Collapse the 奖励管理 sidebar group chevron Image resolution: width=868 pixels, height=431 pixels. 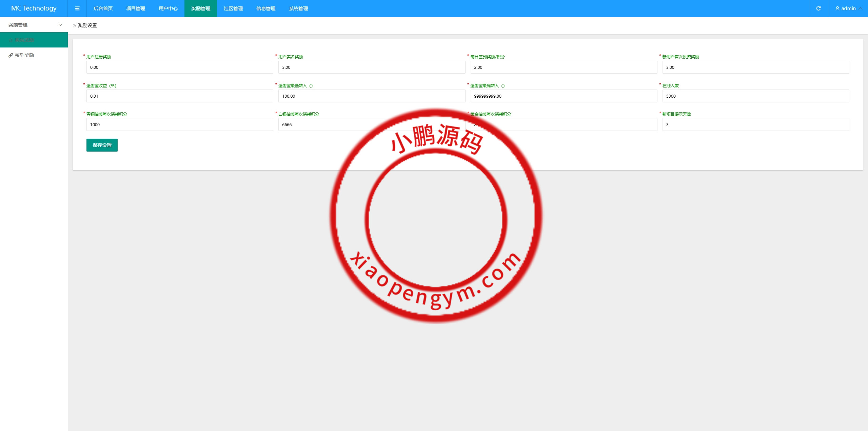[x=60, y=25]
